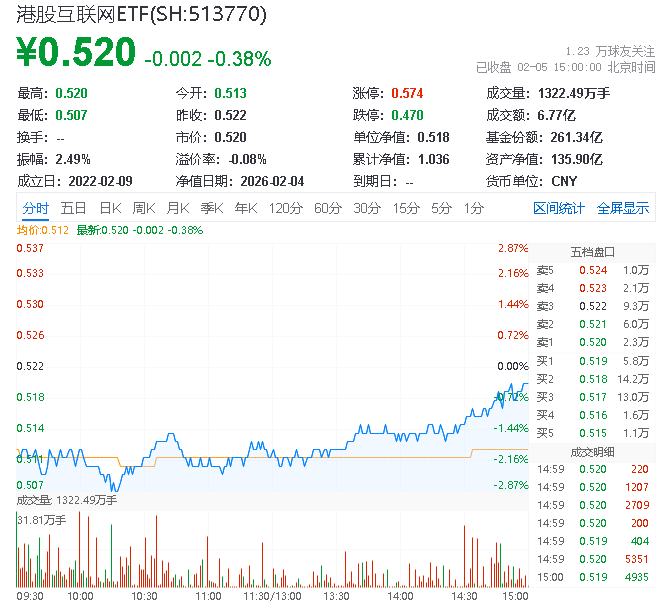Click the 成交明细 panel header

point(593,451)
